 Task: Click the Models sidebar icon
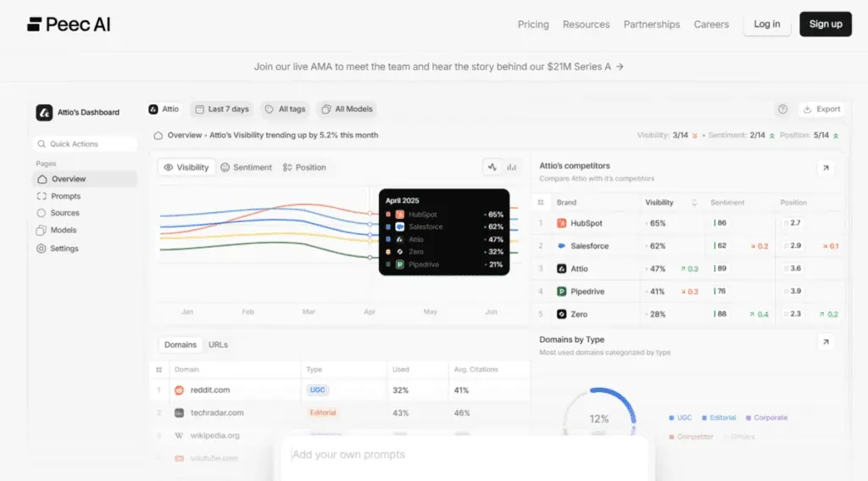(41, 230)
